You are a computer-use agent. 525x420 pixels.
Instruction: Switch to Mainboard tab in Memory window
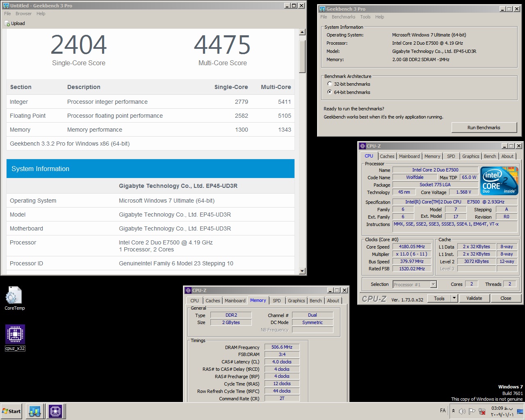pyautogui.click(x=235, y=301)
